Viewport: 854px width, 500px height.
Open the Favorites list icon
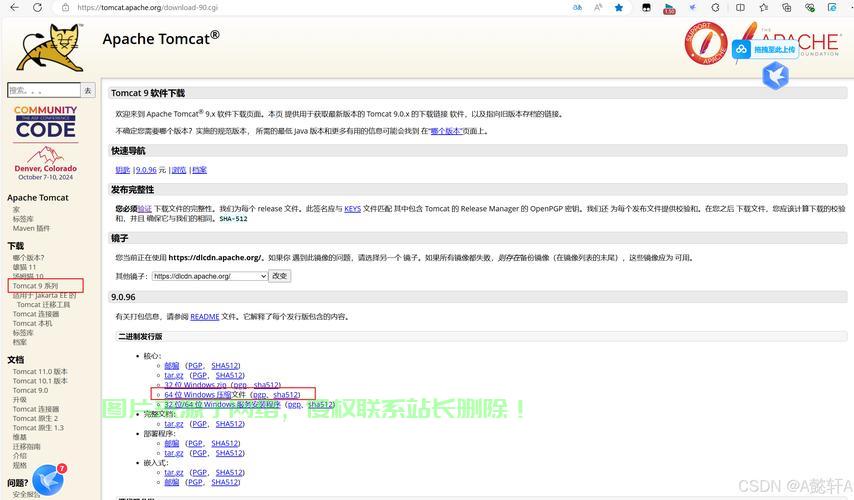click(x=764, y=8)
